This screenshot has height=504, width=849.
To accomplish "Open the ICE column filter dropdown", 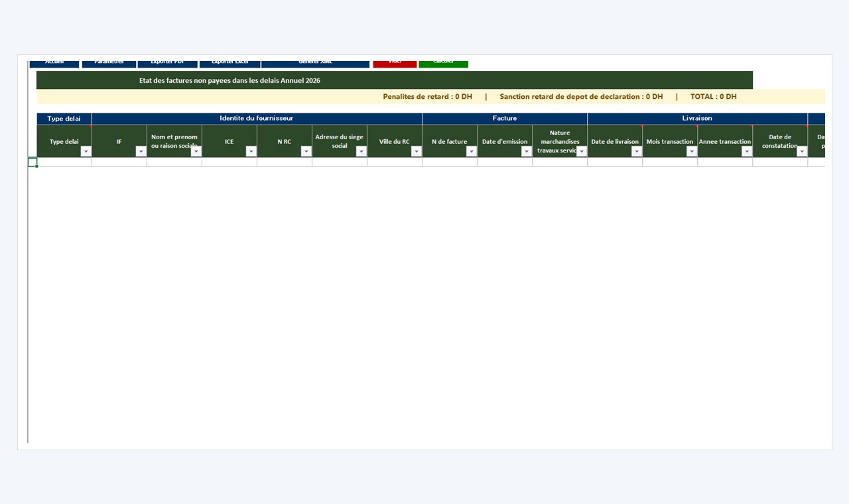I will click(251, 151).
